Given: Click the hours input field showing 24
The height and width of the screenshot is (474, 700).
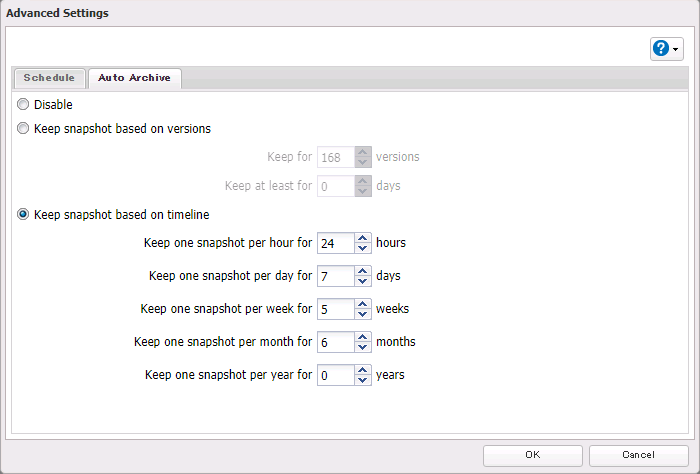Looking at the screenshot, I should pyautogui.click(x=335, y=243).
